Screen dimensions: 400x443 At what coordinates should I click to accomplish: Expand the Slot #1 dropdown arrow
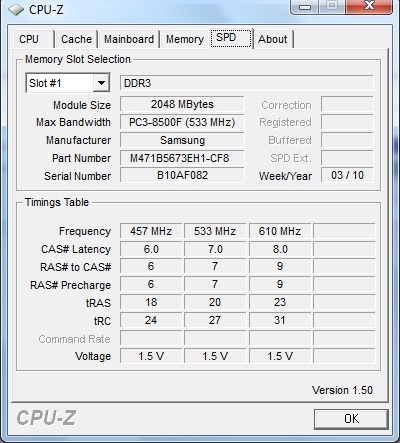click(x=101, y=83)
